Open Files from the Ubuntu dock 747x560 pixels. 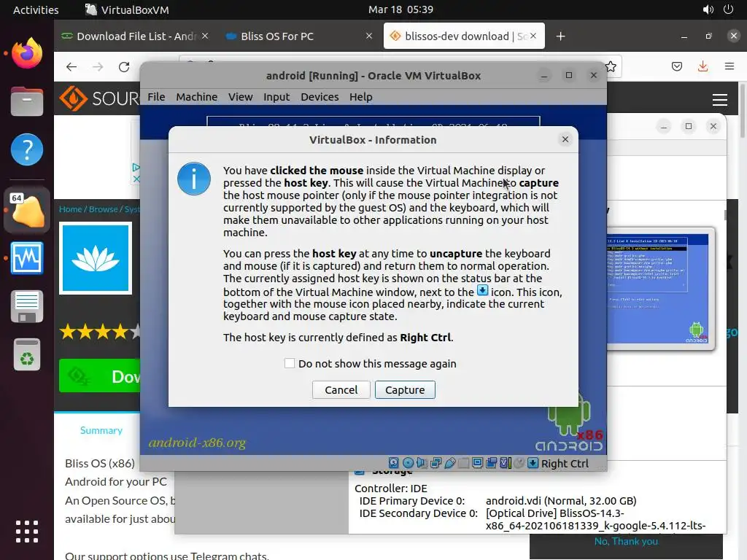tap(27, 101)
